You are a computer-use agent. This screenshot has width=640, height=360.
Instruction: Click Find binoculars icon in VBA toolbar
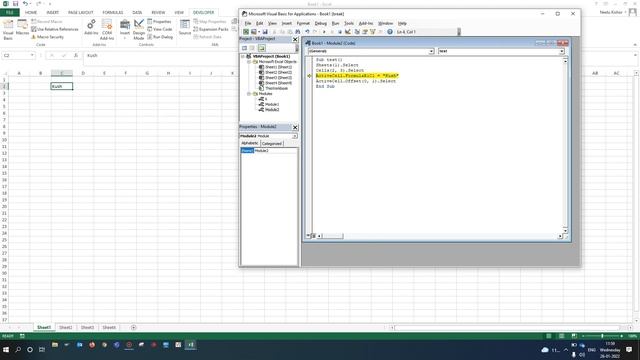click(298, 32)
